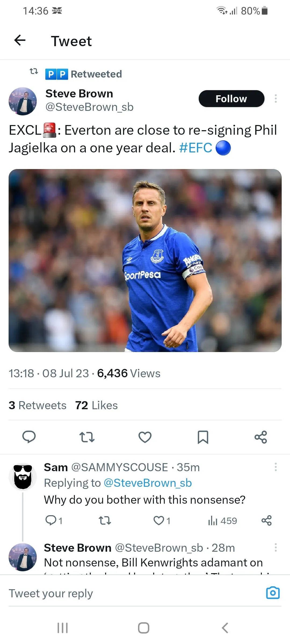This screenshot has width=290, height=644.
Task: View the 3 Retweets list
Action: [38, 405]
